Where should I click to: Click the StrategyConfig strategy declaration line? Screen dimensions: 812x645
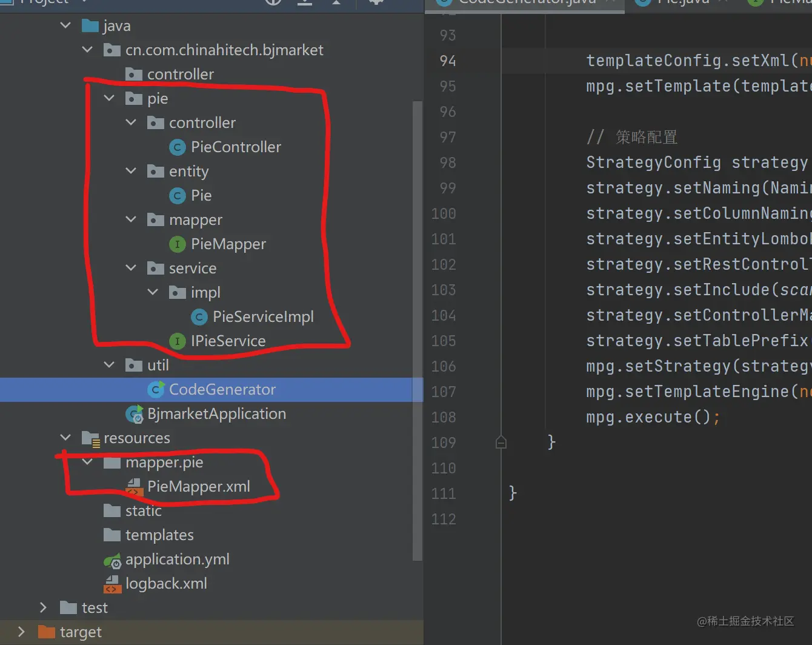pos(697,162)
